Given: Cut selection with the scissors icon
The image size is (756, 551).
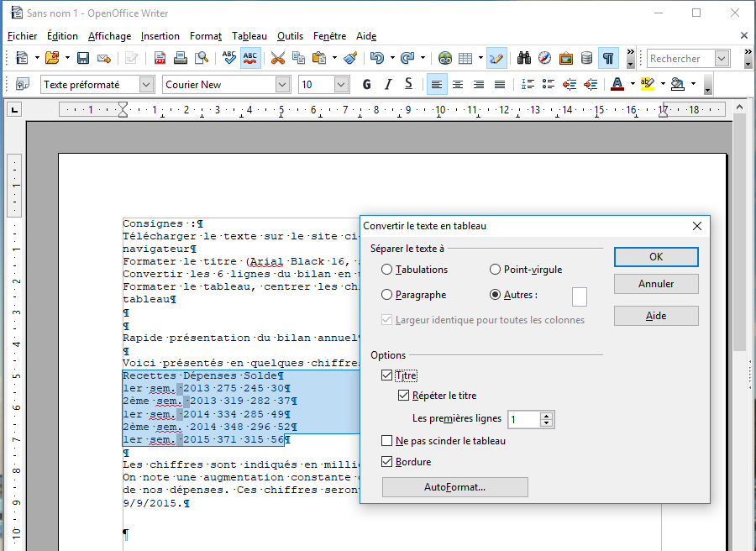Looking at the screenshot, I should (278, 58).
